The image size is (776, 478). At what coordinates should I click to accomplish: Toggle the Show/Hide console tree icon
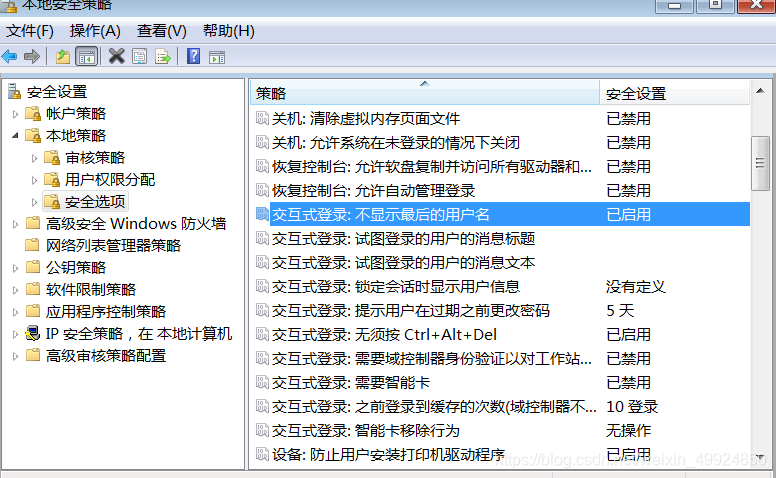click(x=86, y=56)
